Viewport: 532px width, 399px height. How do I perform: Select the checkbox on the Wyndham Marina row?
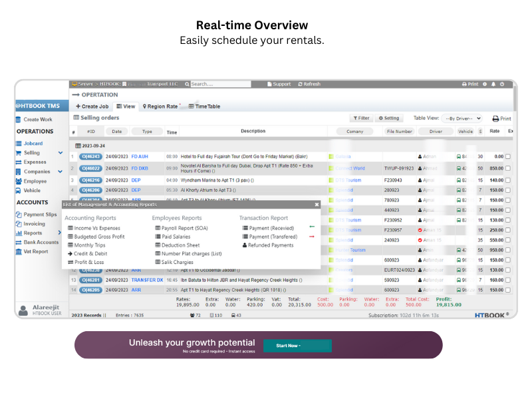tap(508, 180)
